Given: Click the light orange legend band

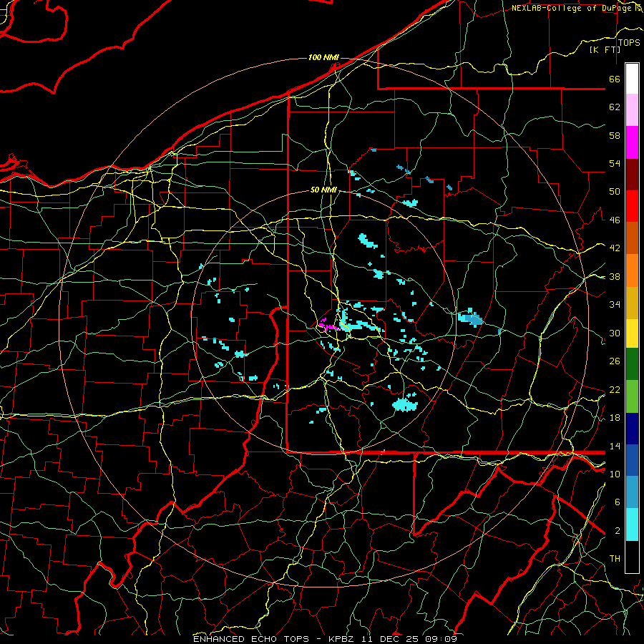Looking at the screenshot, I should point(632,270).
